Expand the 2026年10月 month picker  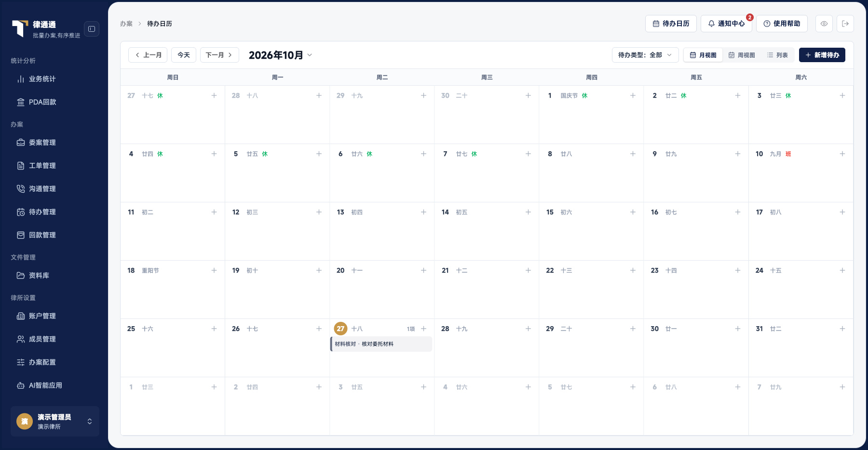281,55
